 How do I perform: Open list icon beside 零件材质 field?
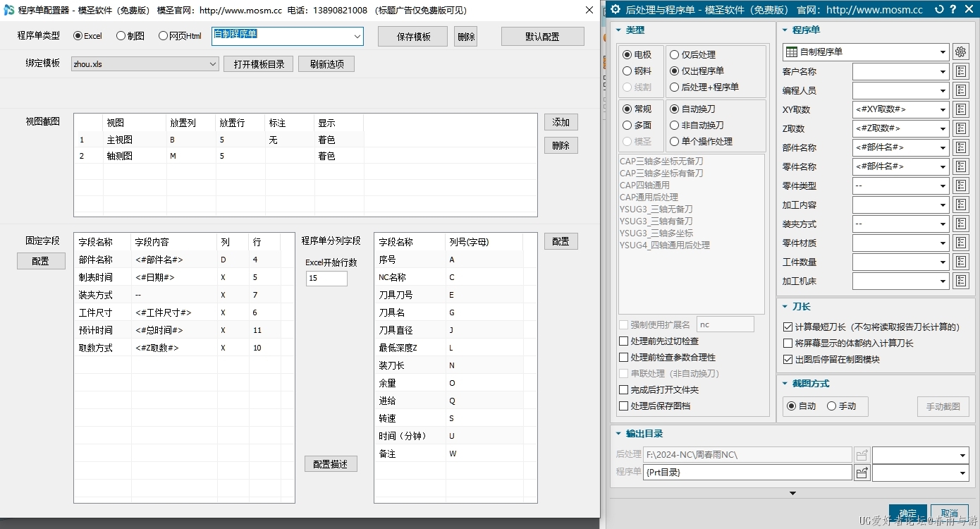click(x=961, y=243)
